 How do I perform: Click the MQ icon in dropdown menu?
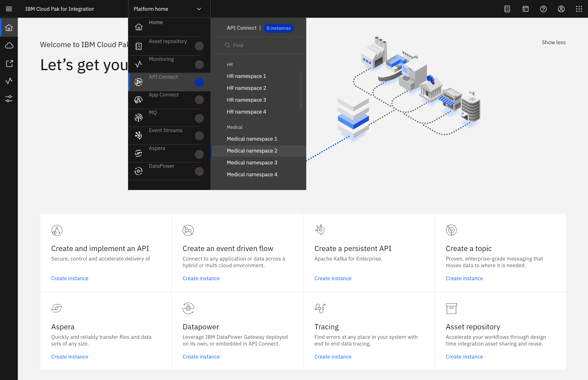coord(138,118)
